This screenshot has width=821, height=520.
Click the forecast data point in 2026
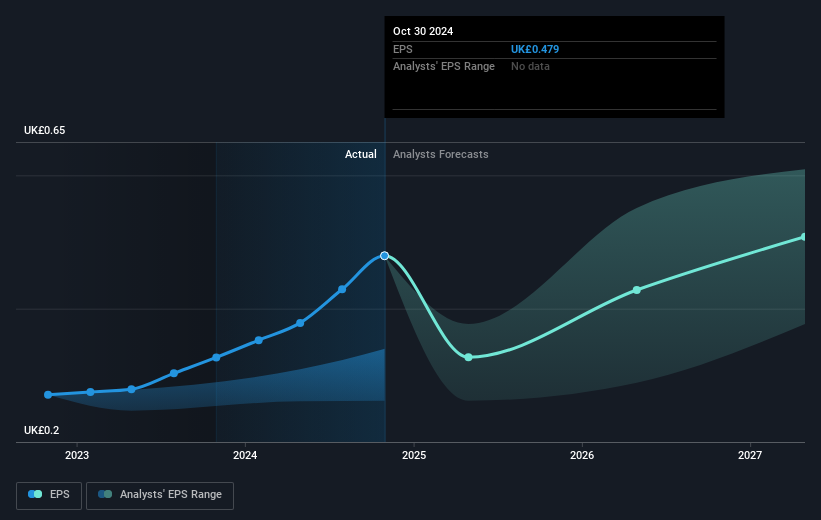click(x=637, y=290)
